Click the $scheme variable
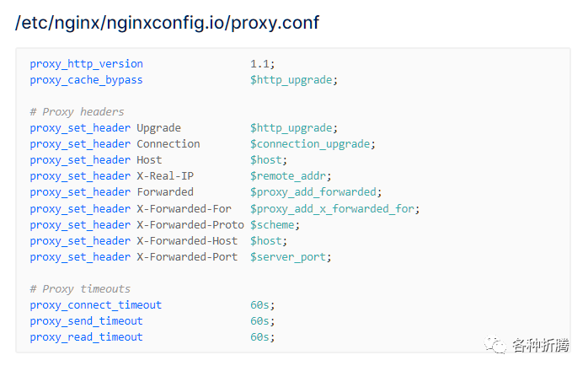Viewport: 588px width, 371px height. 272,225
